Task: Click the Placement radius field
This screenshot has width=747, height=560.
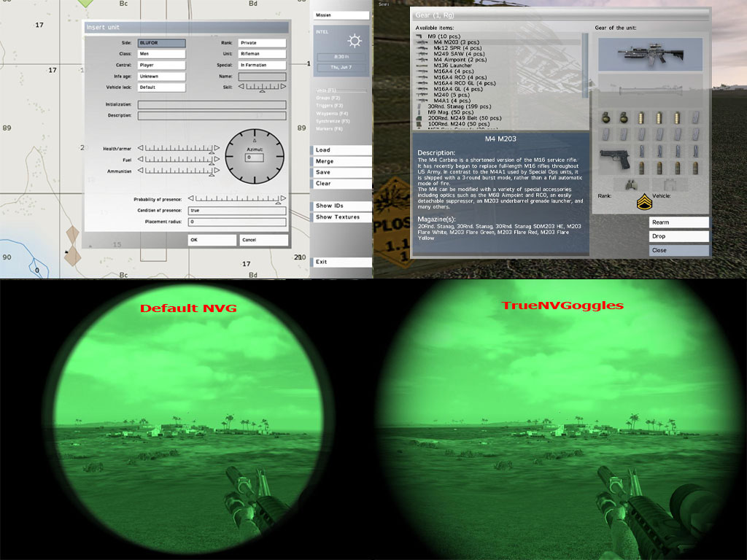Action: pos(237,222)
